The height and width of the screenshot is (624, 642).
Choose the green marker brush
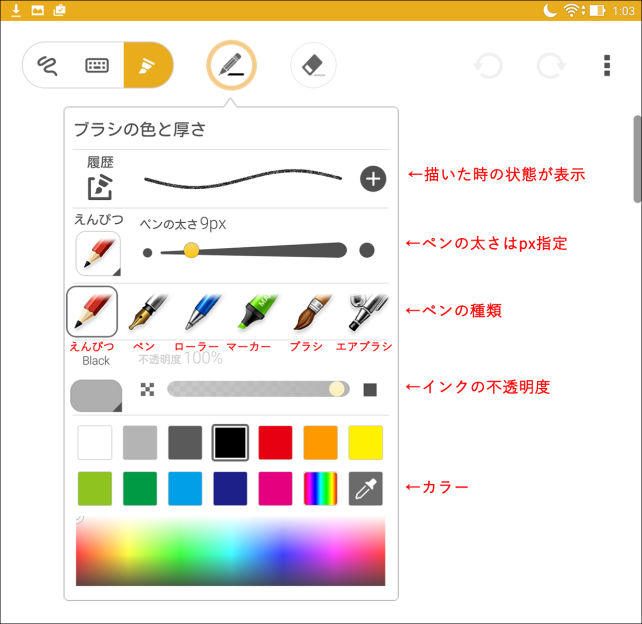(x=258, y=312)
